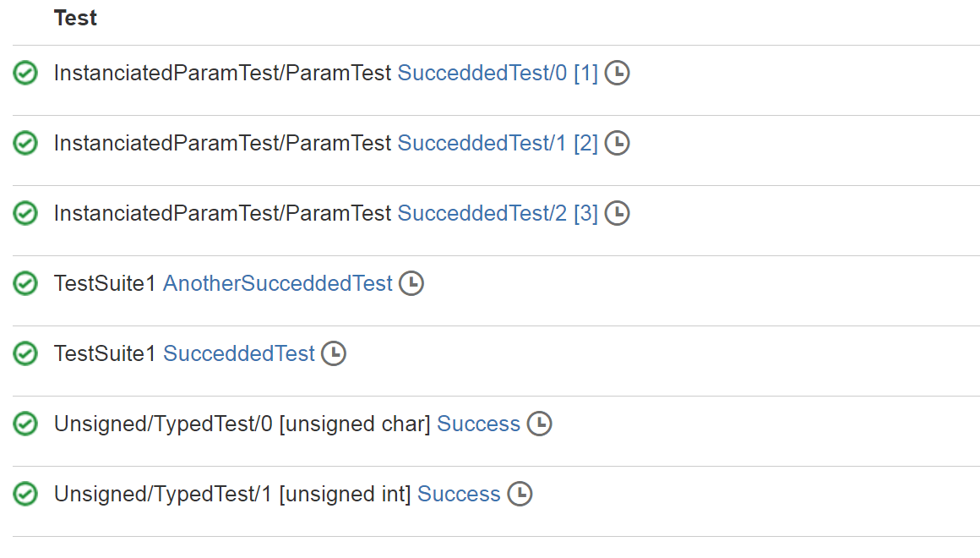Click green passed icon for SucceddedTest/0

[x=25, y=74]
